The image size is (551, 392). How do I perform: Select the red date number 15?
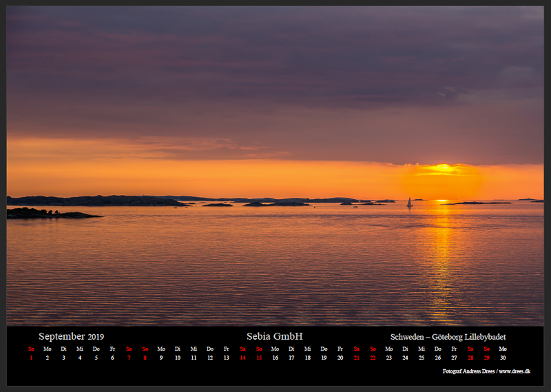click(x=259, y=358)
